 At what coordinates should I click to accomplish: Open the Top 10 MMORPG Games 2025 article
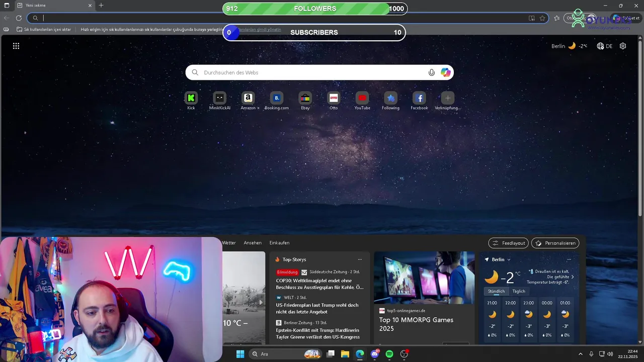pyautogui.click(x=416, y=324)
